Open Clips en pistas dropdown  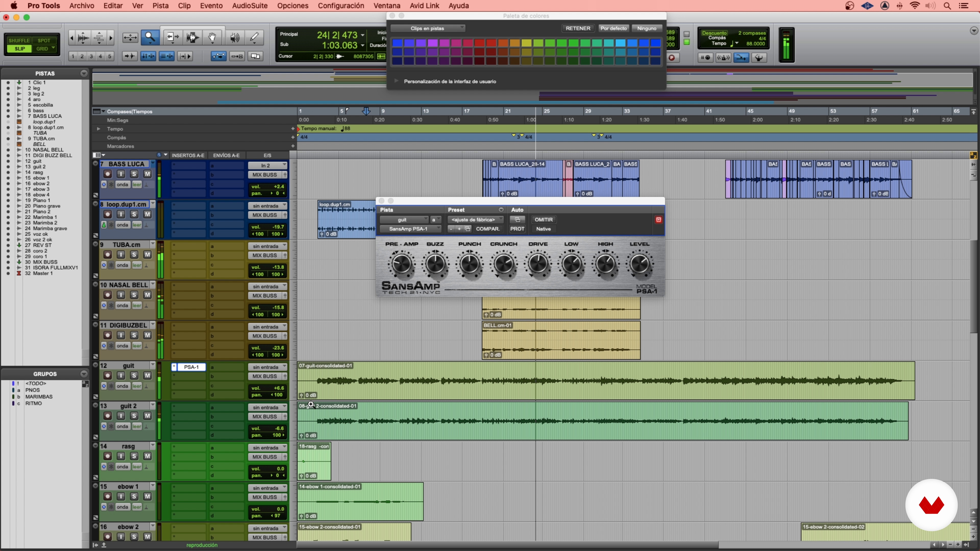pos(428,28)
